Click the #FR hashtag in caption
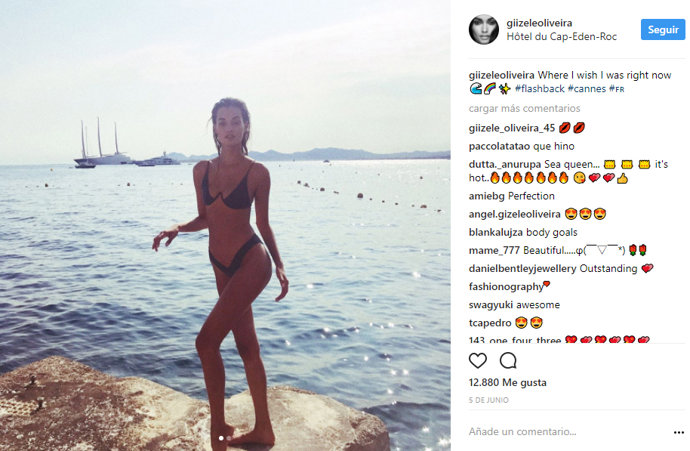Screen dimensions: 690x451 click(617, 89)
